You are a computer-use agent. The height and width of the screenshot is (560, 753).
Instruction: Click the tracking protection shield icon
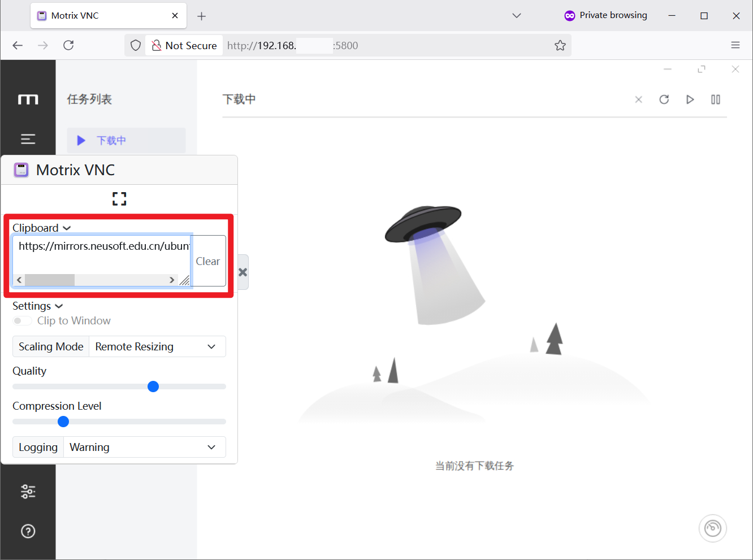pos(136,45)
